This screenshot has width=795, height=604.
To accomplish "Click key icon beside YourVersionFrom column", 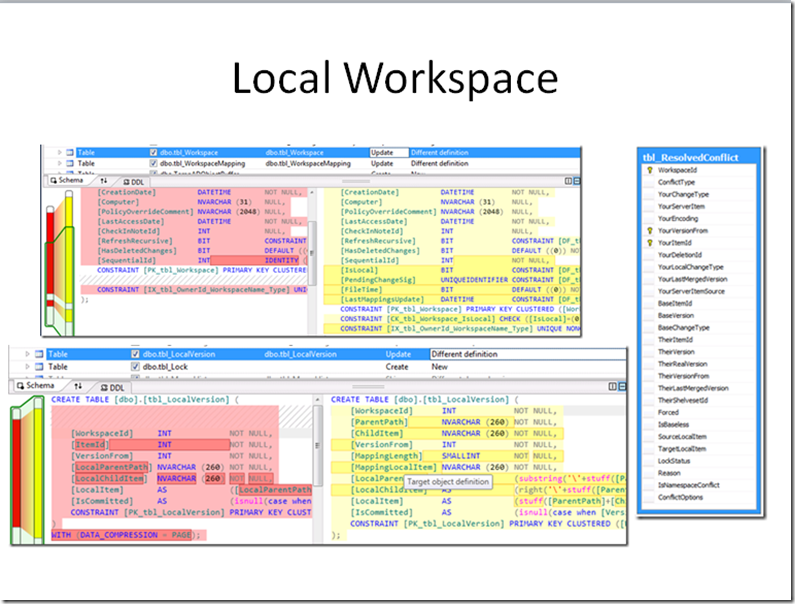I will [649, 231].
